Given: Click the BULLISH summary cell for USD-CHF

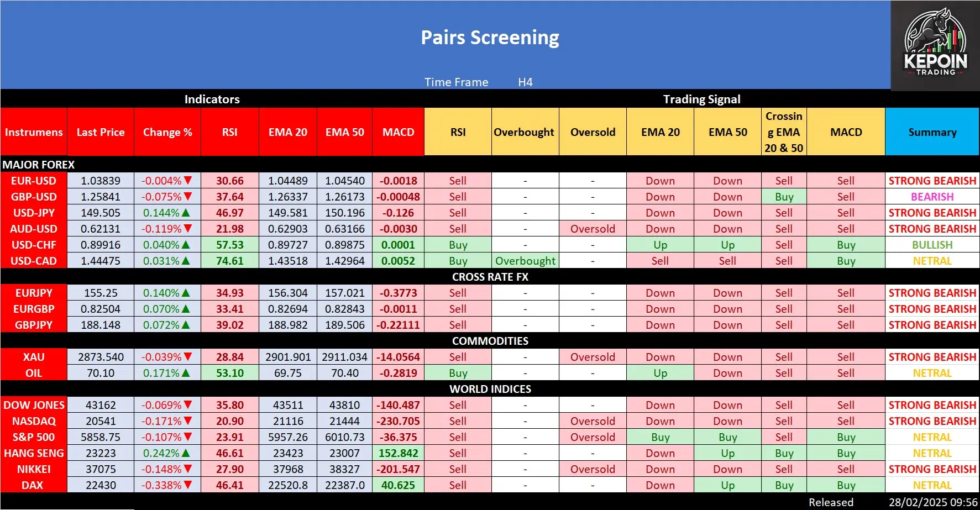Looking at the screenshot, I should click(x=932, y=245).
